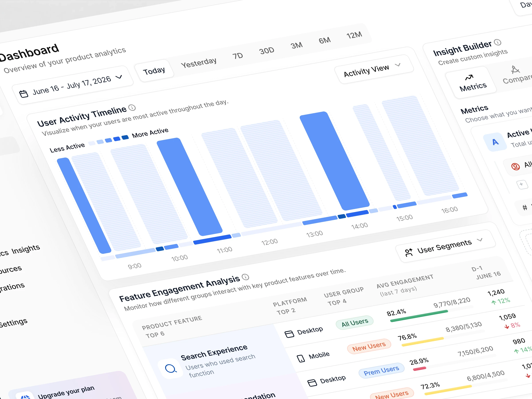This screenshot has width=532, height=399.
Task: Open the June 16 - July 17 date dropdown
Action: (x=73, y=85)
